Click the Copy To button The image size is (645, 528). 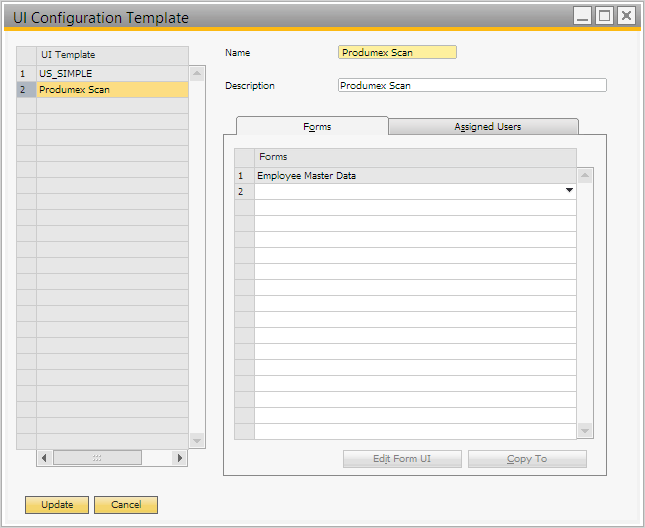[x=527, y=459]
